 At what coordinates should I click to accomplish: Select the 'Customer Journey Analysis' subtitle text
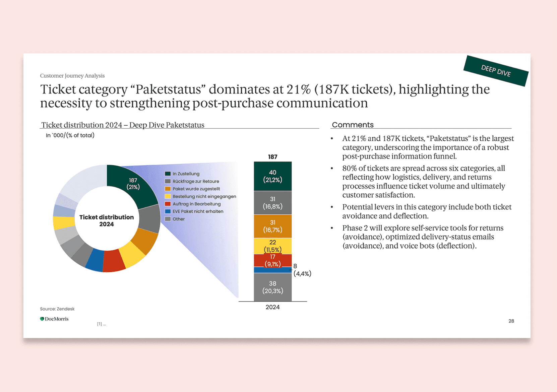click(72, 76)
